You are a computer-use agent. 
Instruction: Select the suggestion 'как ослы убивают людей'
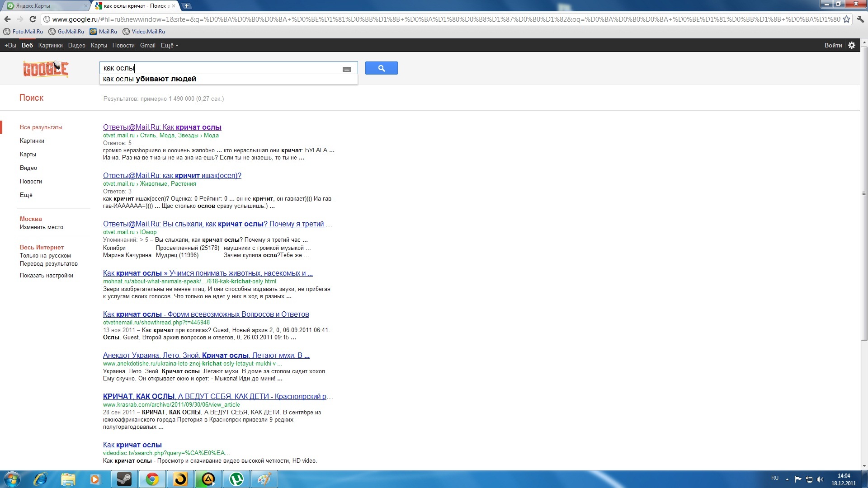[150, 79]
